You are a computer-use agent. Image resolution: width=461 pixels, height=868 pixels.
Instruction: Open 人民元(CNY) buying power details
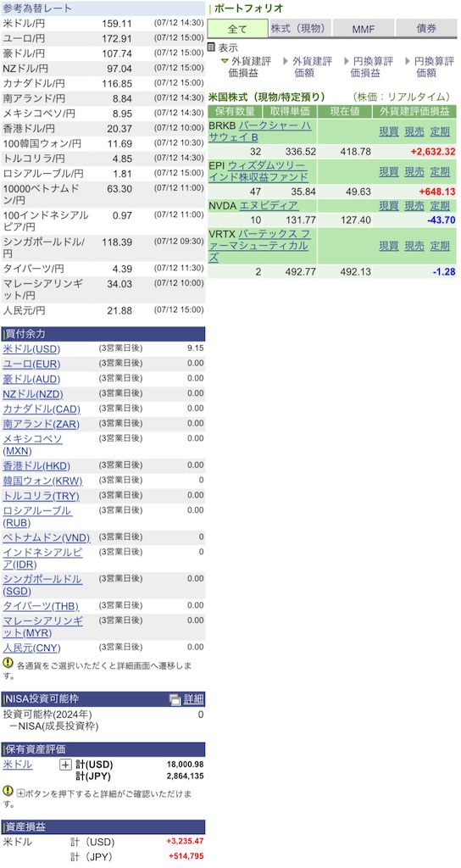(31, 648)
